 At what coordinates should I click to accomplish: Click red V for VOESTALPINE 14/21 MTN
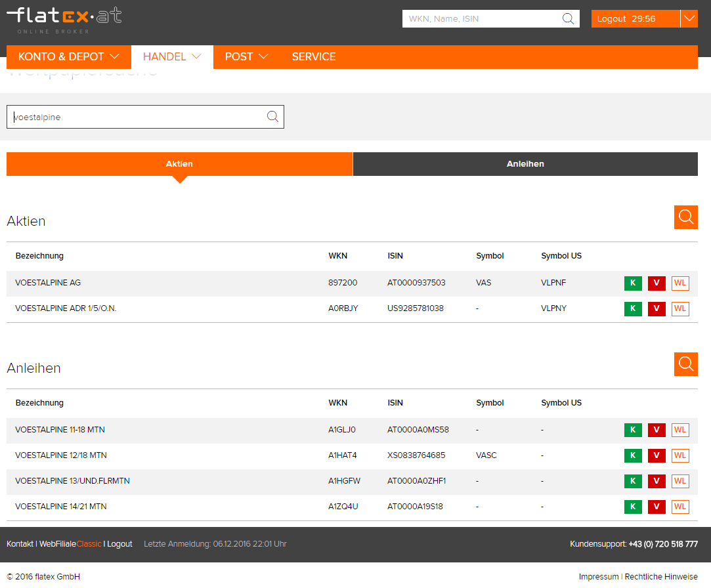(x=657, y=507)
